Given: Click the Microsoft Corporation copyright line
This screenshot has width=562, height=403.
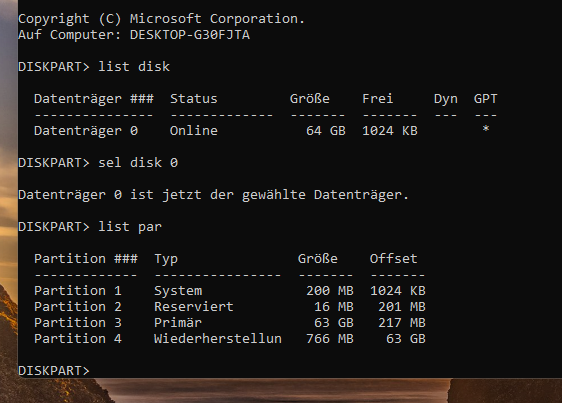Looking at the screenshot, I should [x=161, y=19].
